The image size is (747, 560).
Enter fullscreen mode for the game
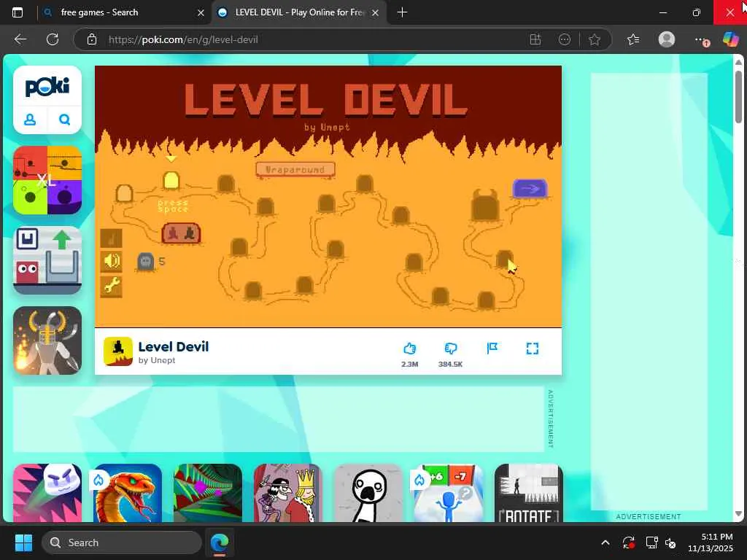pyautogui.click(x=532, y=349)
